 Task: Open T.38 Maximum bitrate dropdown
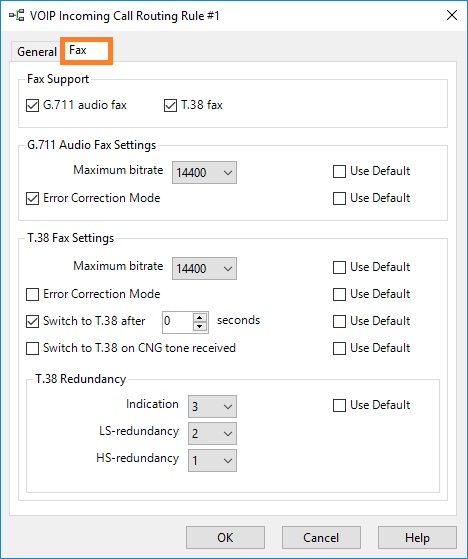(x=204, y=268)
